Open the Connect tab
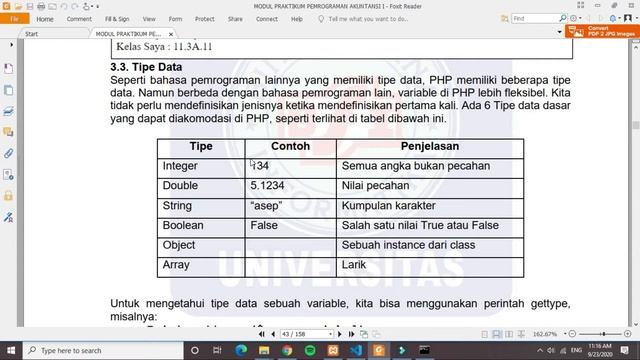 (267, 19)
